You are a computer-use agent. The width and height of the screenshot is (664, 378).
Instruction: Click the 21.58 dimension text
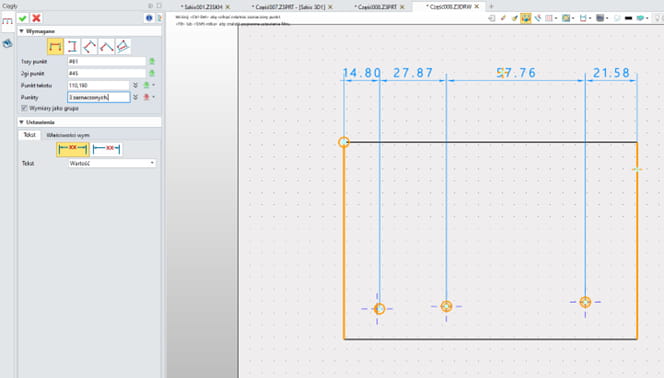point(611,73)
